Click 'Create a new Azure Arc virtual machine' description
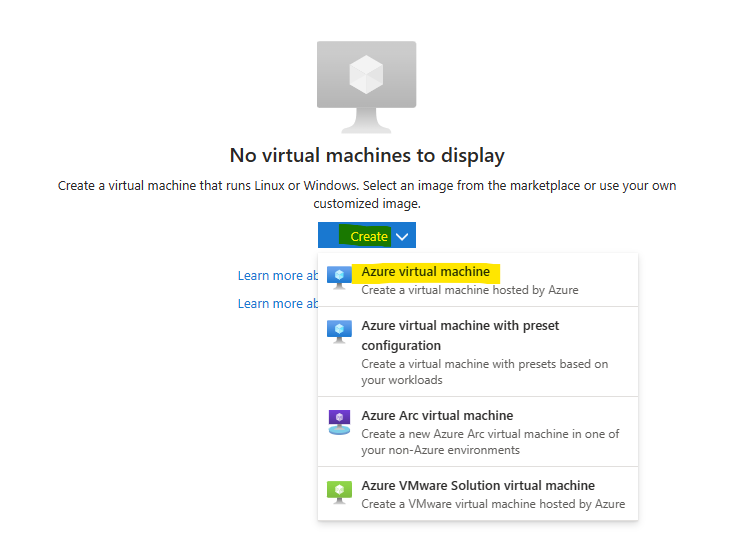Image resolution: width=740 pixels, height=535 pixels. coord(490,442)
